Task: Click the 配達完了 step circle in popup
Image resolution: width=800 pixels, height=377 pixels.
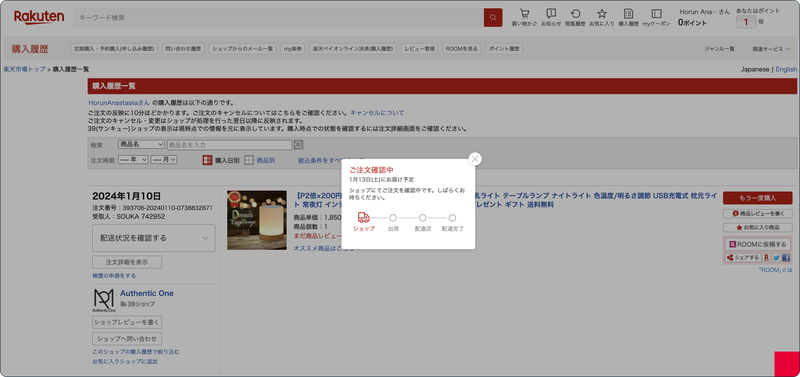Action: (453, 218)
